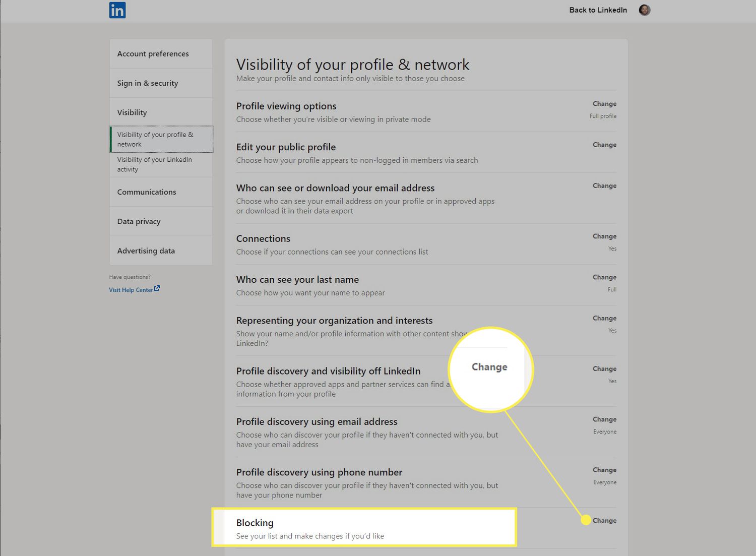Expand Who can see your last name heading
Image resolution: width=756 pixels, height=556 pixels.
[x=297, y=280]
